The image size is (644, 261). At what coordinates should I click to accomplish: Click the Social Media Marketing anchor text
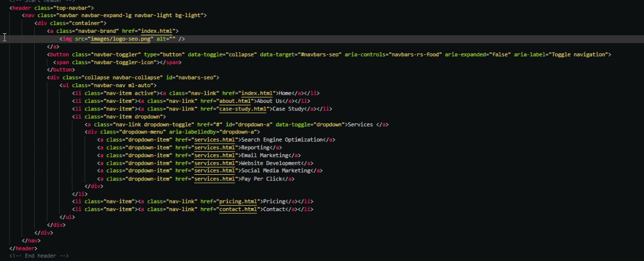click(x=276, y=171)
